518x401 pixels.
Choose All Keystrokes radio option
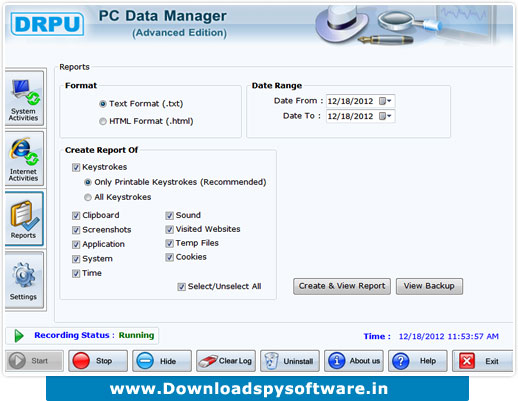pos(88,197)
